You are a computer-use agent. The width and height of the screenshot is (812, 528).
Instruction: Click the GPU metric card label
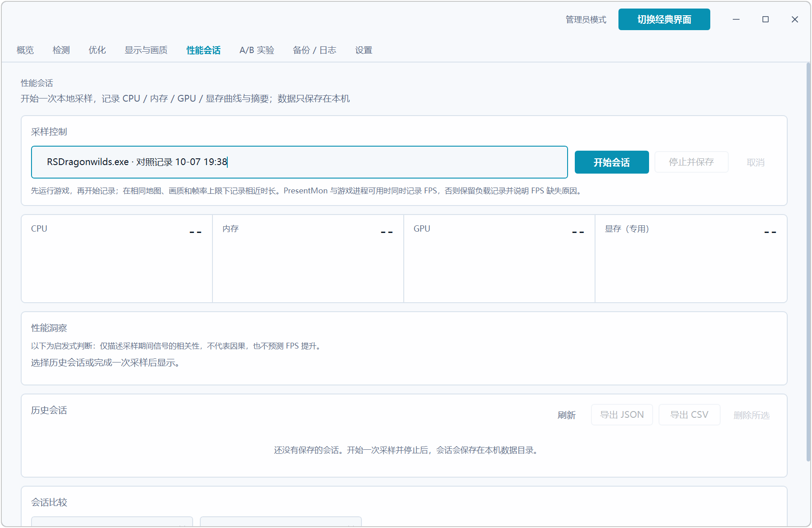point(422,228)
